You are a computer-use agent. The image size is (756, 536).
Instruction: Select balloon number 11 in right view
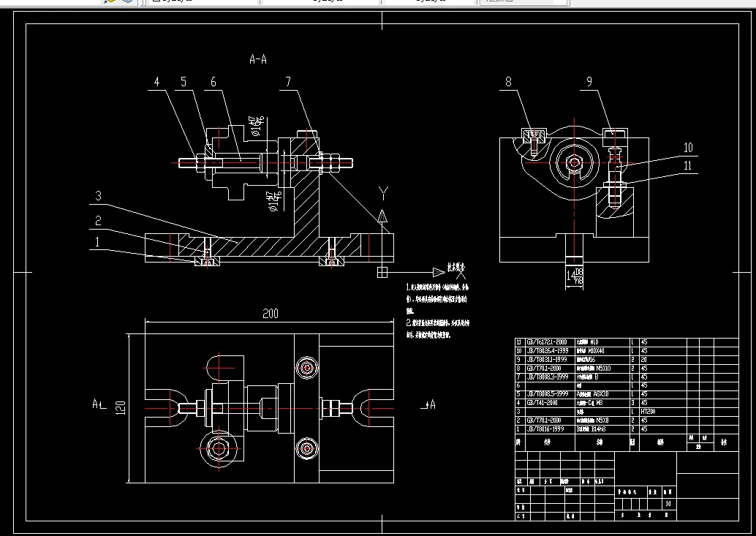click(688, 165)
